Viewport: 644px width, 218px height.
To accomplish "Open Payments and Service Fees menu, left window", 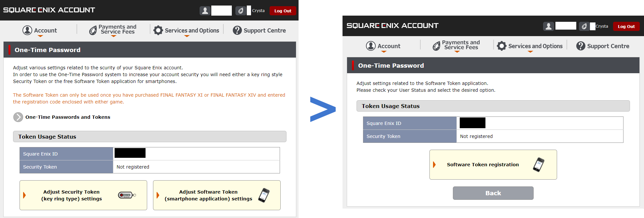I will pos(113,30).
